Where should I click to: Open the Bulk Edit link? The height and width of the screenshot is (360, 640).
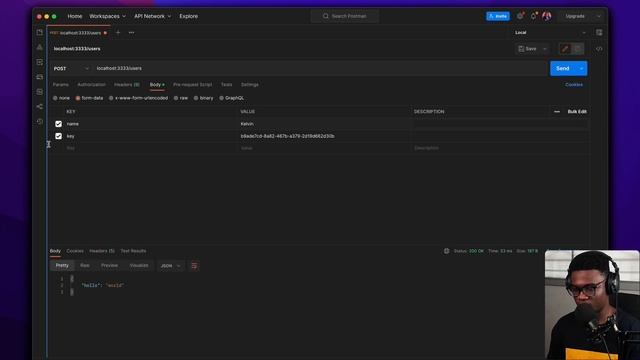577,111
